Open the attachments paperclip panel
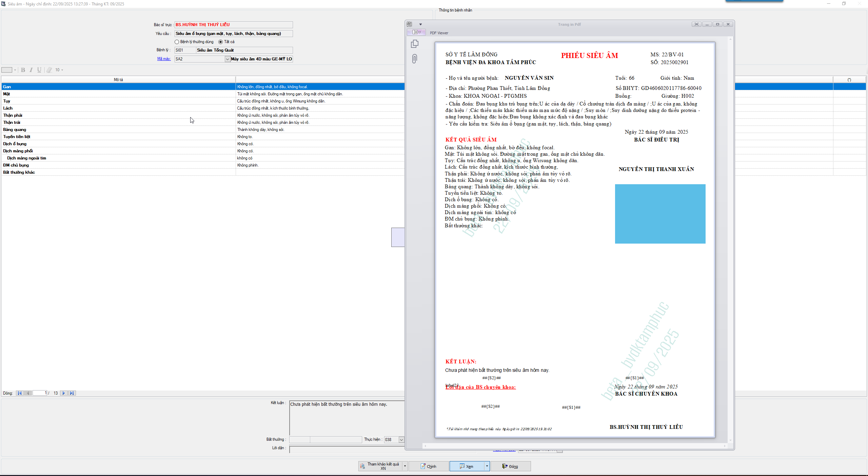This screenshot has width=868, height=476. click(414, 59)
